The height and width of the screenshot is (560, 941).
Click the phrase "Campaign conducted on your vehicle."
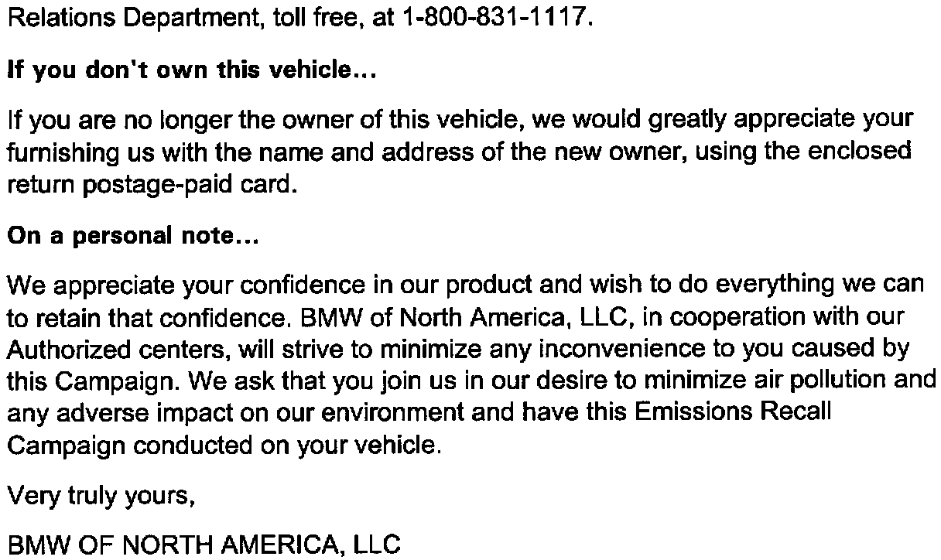224,446
